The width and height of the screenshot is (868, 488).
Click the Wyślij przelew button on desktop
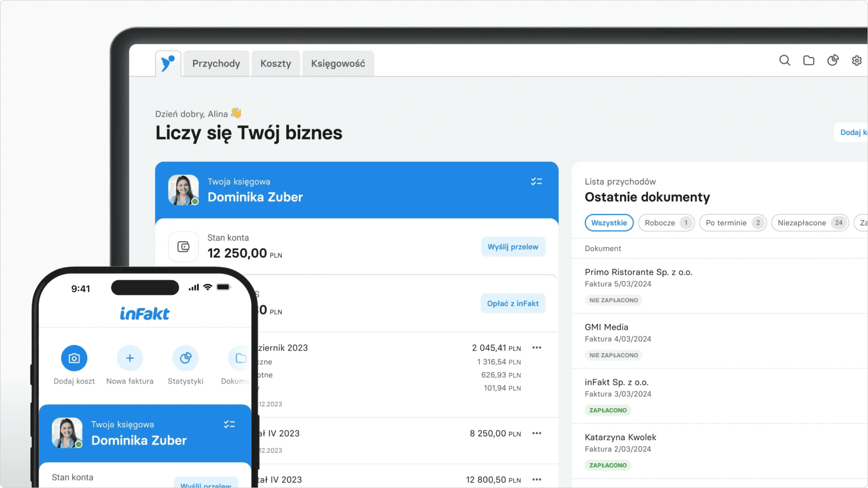pyautogui.click(x=513, y=247)
